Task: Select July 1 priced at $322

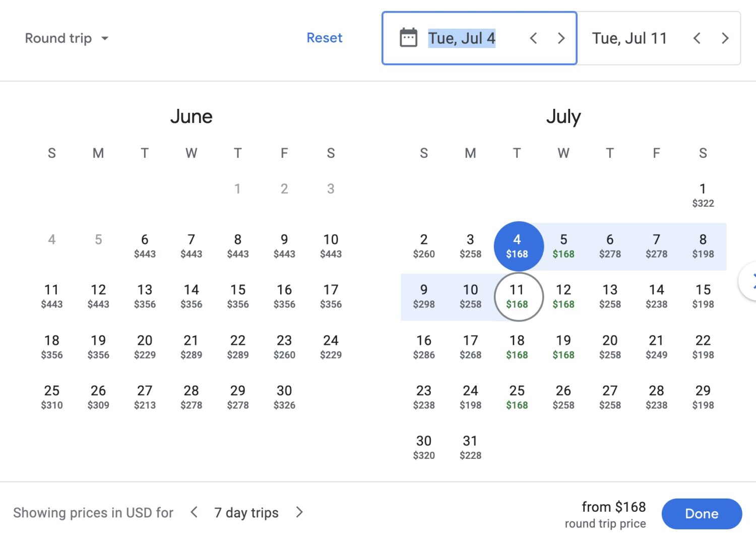Action: (703, 195)
